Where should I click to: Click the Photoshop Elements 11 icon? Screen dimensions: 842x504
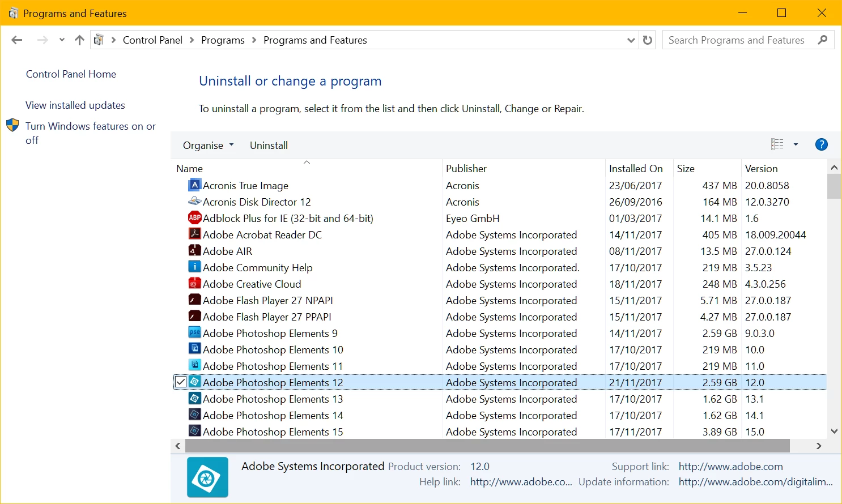point(194,365)
